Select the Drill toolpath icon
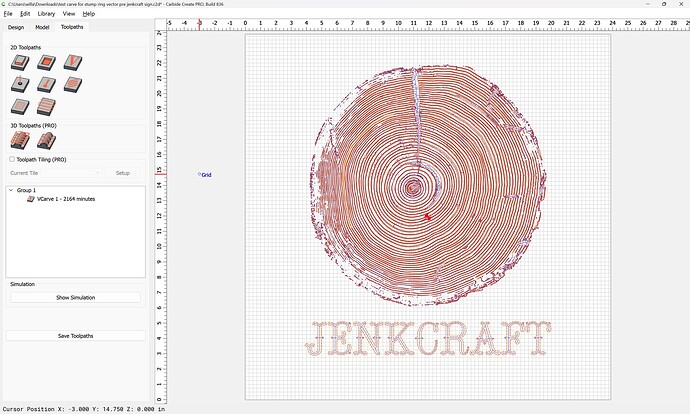 20,85
